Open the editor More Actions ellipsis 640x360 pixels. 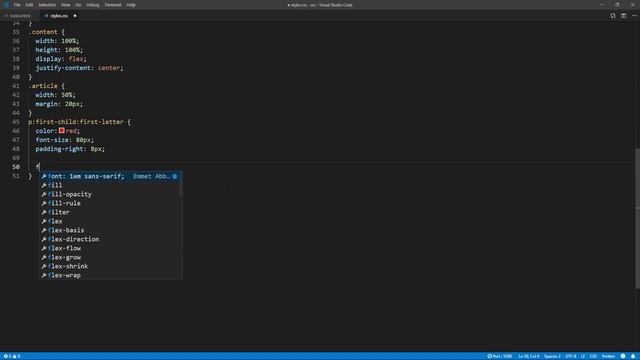click(634, 16)
